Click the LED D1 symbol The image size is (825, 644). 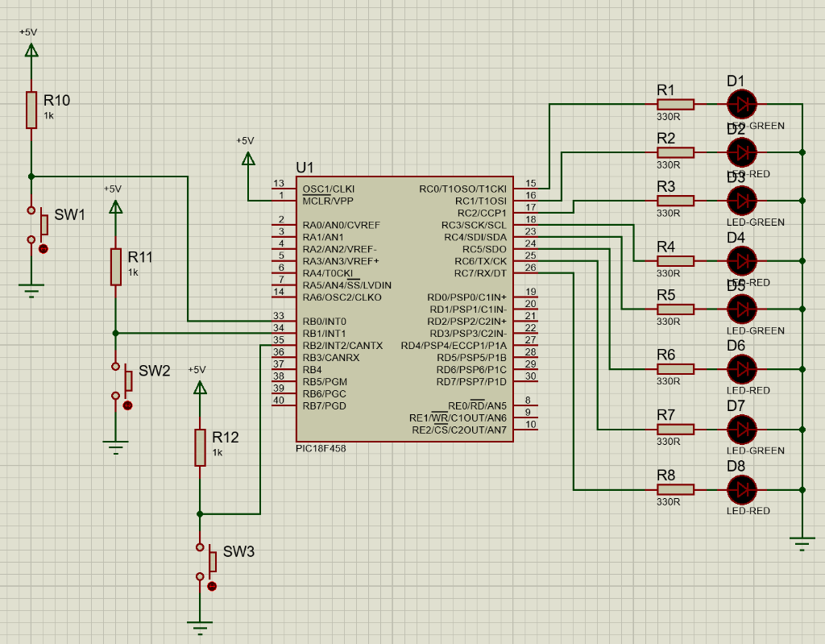pos(742,104)
